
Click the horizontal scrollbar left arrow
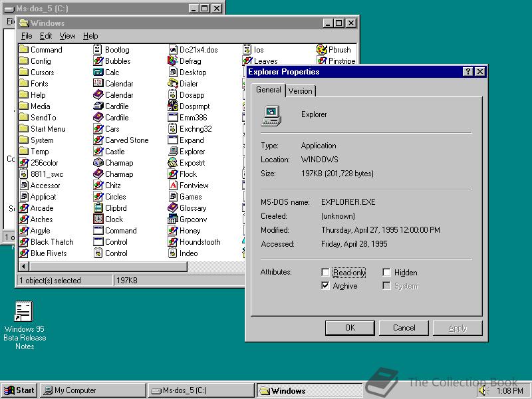pyautogui.click(x=24, y=267)
